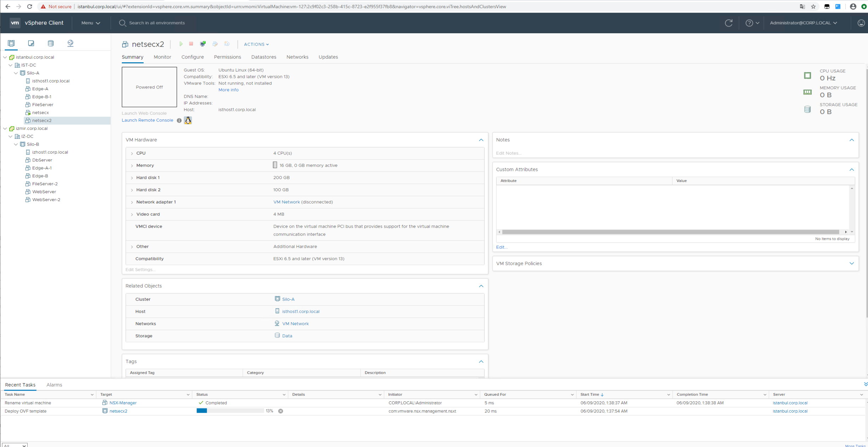The image size is (868, 447).
Task: Power on netsecx2 using green play icon
Action: 181,44
